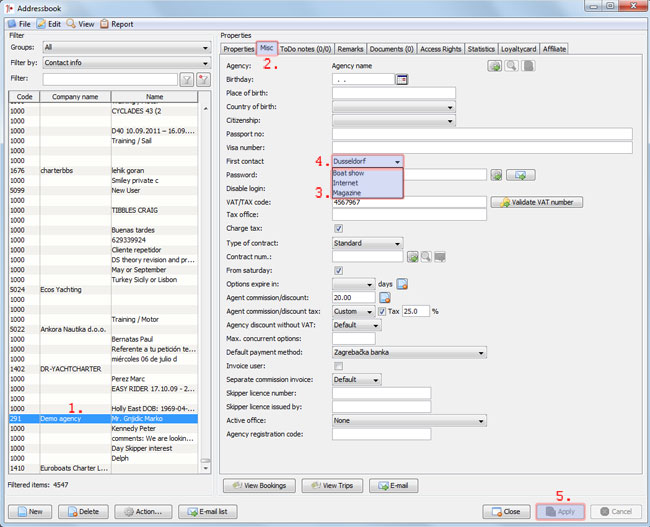Toggle the From saturday checkbox
This screenshot has height=527, width=650.
pyautogui.click(x=338, y=270)
